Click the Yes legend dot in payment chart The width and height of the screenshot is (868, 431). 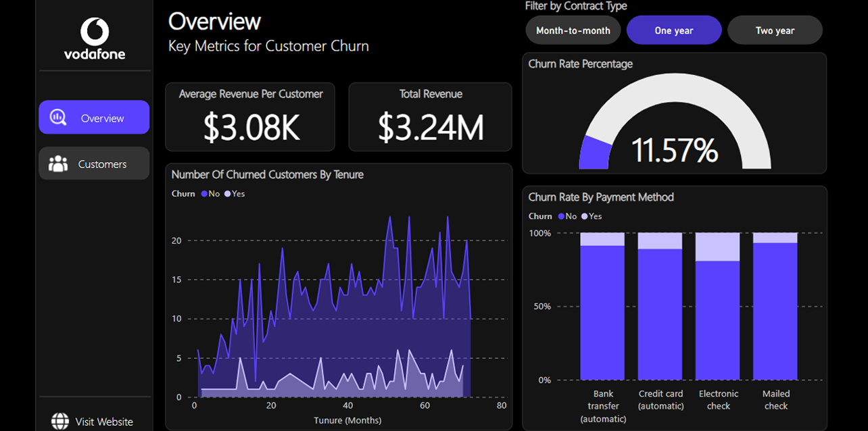click(584, 216)
